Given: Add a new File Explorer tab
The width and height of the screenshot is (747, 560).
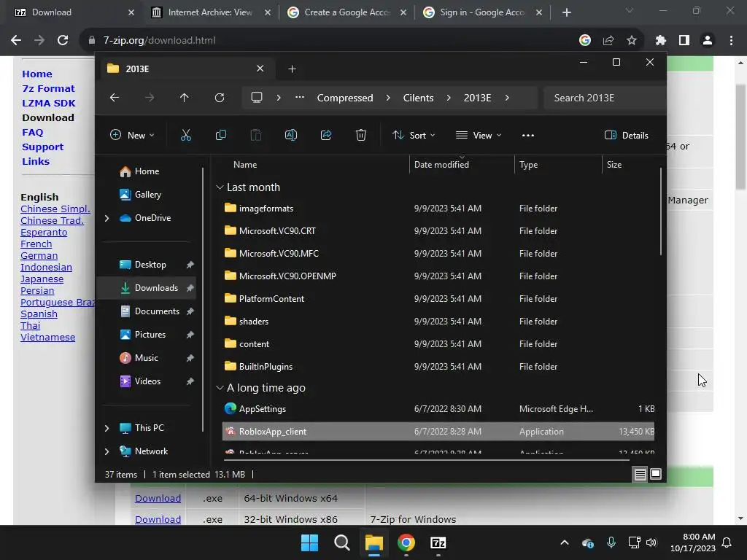Looking at the screenshot, I should 292,69.
